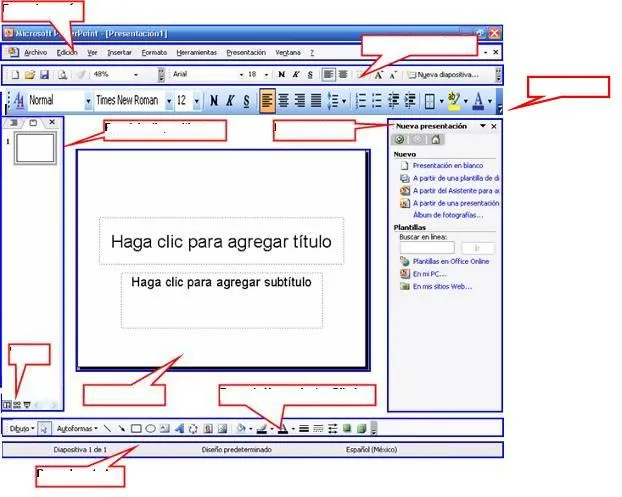Click the New blank document icon
This screenshot has height=497, width=622.
tap(15, 75)
